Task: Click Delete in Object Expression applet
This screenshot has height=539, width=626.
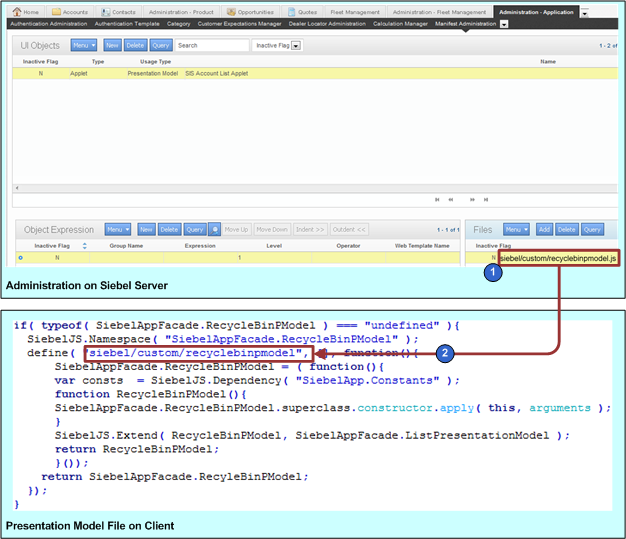Action: (169, 230)
